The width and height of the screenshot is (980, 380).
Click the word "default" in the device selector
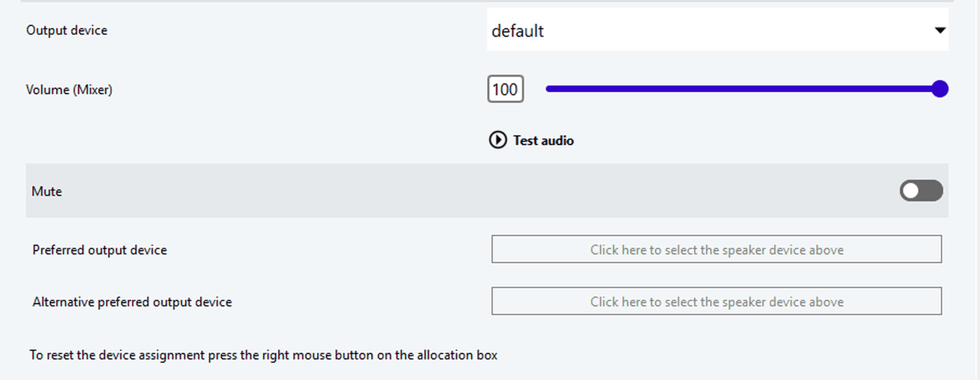tap(517, 31)
